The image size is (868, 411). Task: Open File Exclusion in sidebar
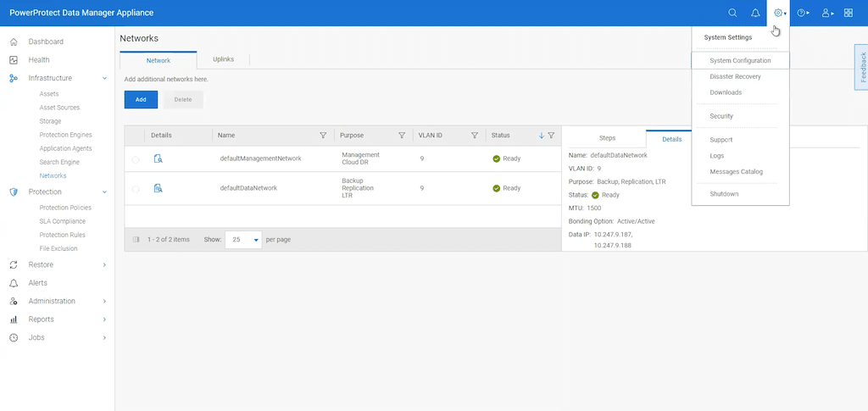(58, 248)
